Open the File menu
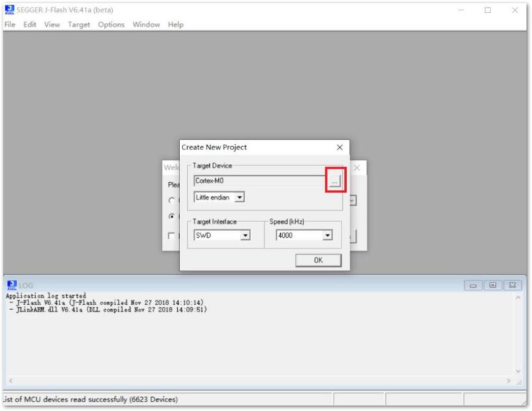532x411 pixels. 10,25
